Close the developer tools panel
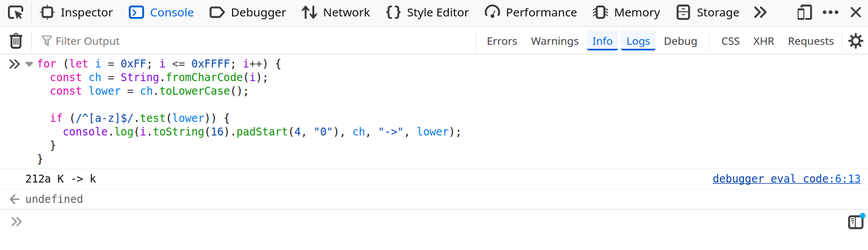 856,12
